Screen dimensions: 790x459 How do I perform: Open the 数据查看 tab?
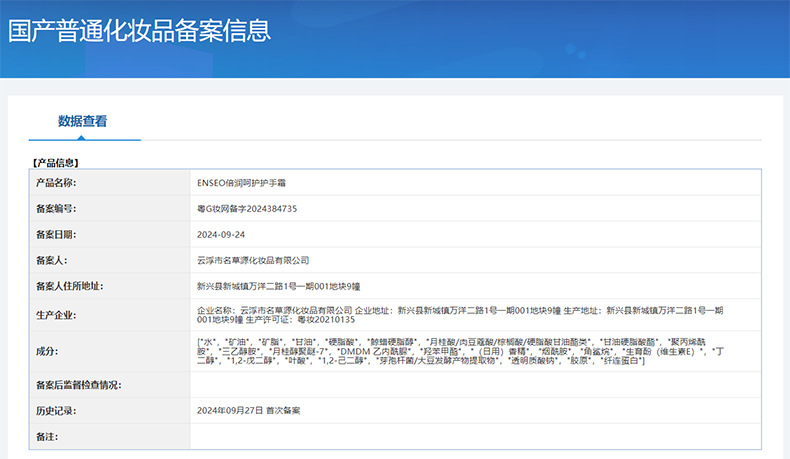click(x=83, y=121)
